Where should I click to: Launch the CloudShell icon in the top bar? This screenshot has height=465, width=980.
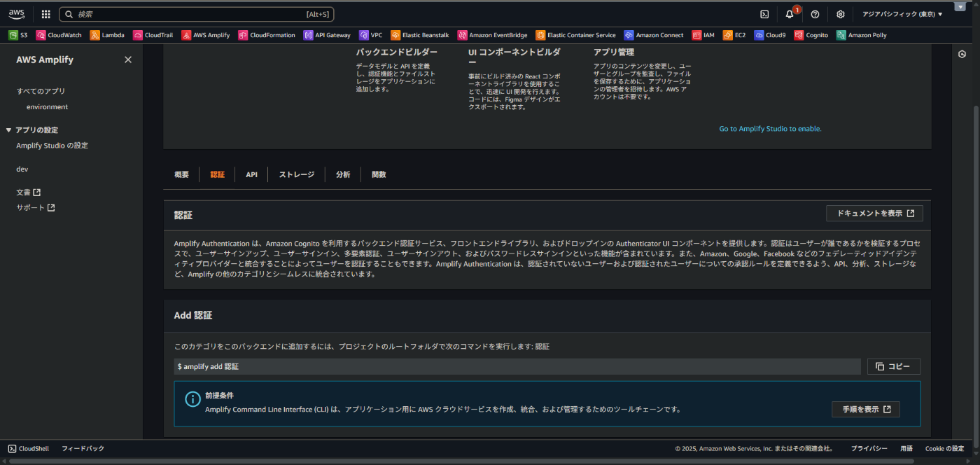tap(764, 14)
